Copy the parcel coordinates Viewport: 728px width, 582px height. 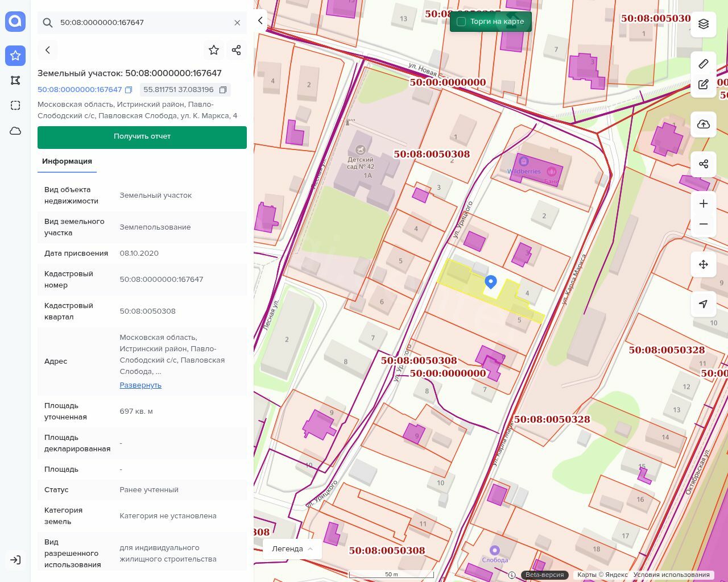coord(223,90)
